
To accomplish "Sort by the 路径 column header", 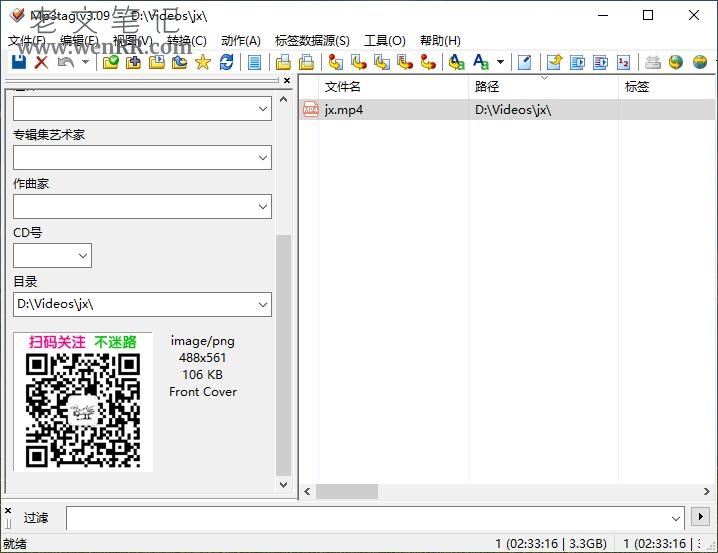I will point(544,87).
